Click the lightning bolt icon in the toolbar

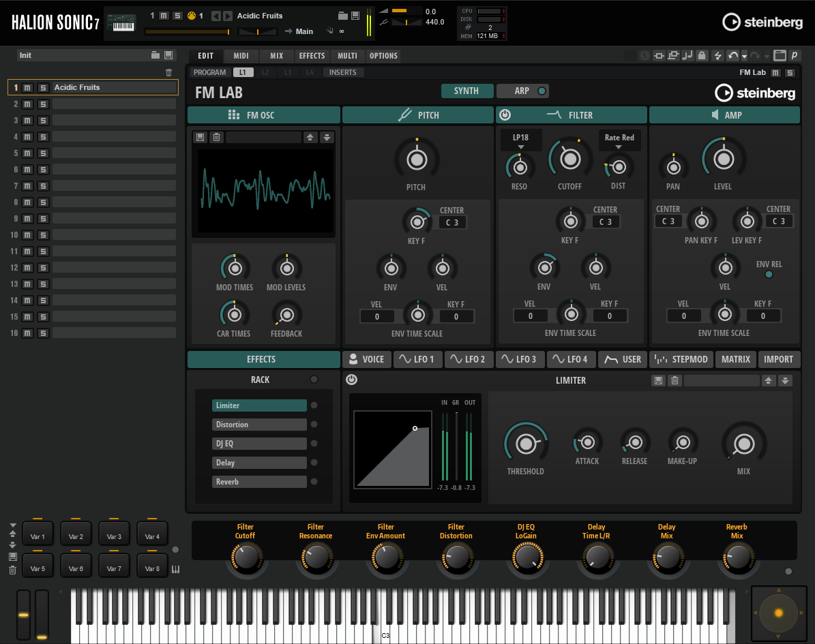pyautogui.click(x=717, y=56)
